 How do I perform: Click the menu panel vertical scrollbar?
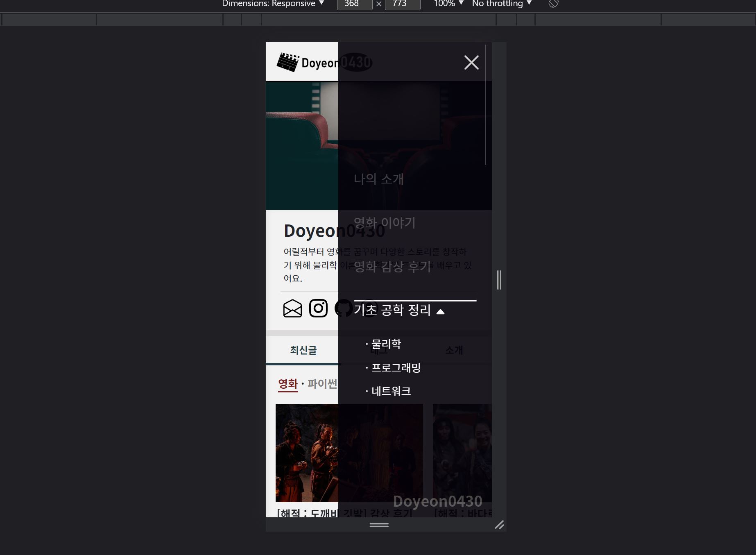(x=485, y=104)
